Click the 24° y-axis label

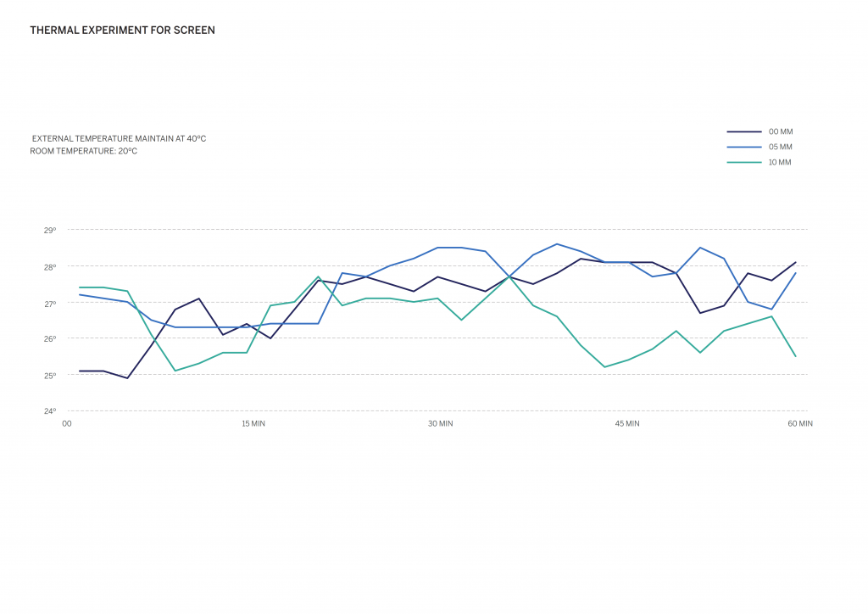click(51, 411)
